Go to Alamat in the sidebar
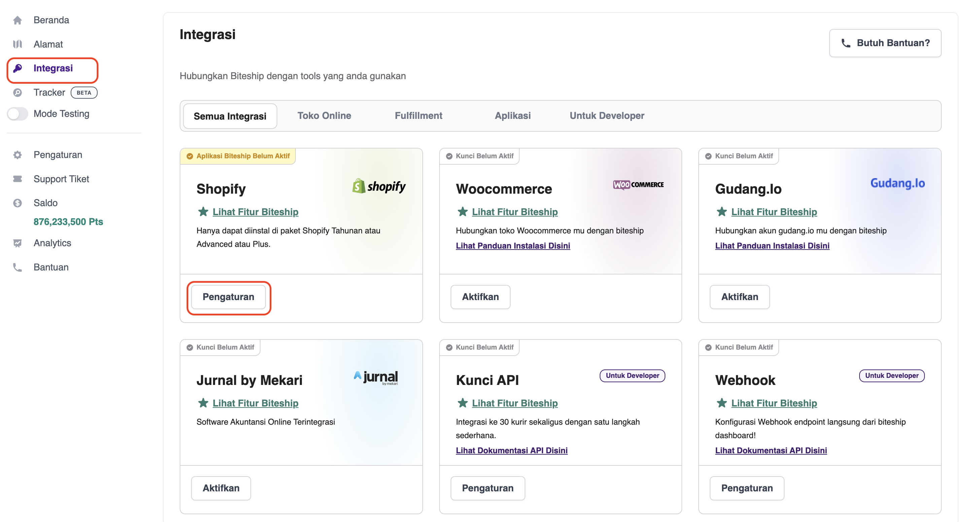This screenshot has width=980, height=522. (48, 44)
